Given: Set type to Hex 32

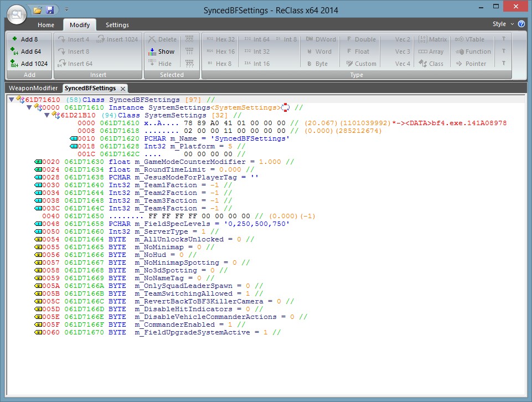Looking at the screenshot, I should 221,39.
